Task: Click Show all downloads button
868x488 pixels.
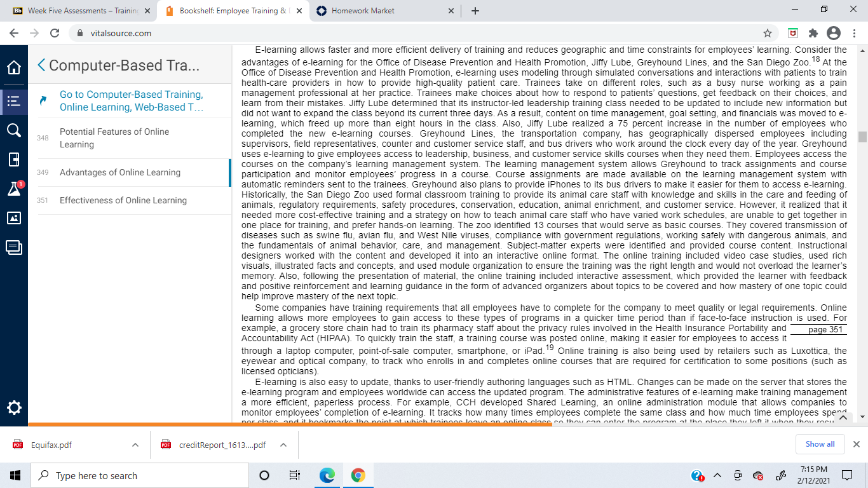Action: pos(820,444)
